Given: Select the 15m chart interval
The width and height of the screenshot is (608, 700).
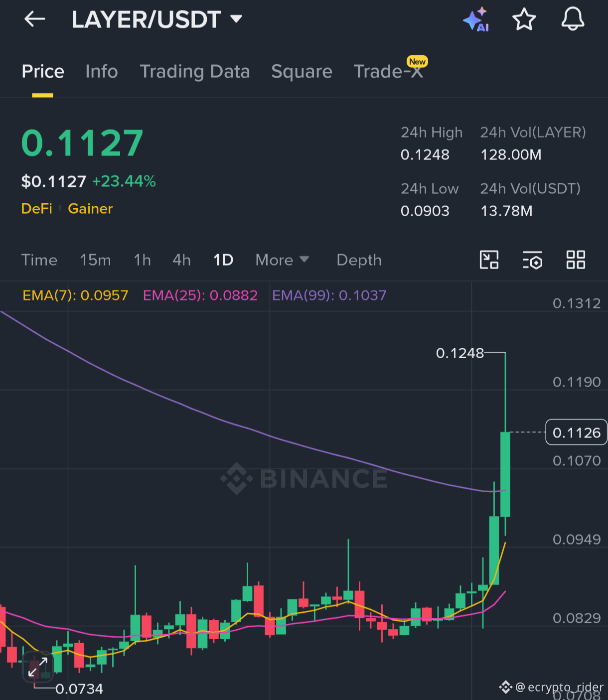Looking at the screenshot, I should coord(95,260).
